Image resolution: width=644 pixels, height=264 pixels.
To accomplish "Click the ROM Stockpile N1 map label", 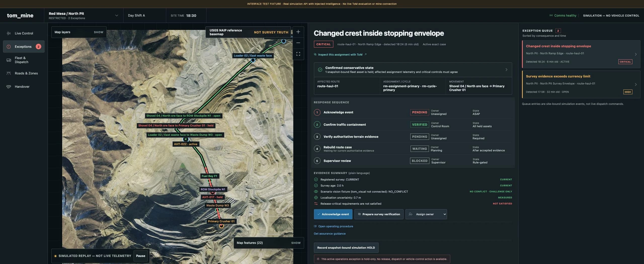I will tap(213, 189).
